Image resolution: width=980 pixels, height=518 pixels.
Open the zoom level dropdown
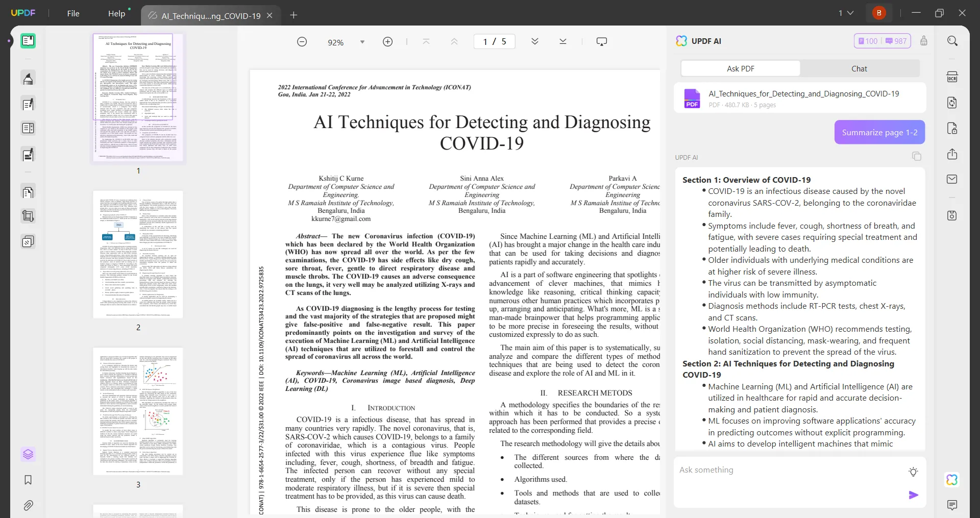(362, 42)
